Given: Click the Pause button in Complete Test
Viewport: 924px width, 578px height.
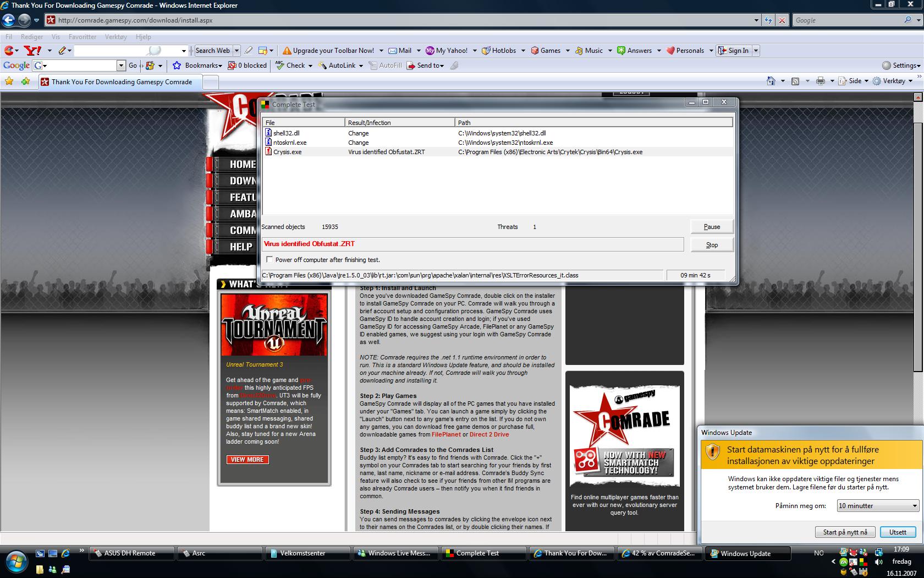Looking at the screenshot, I should tap(712, 227).
